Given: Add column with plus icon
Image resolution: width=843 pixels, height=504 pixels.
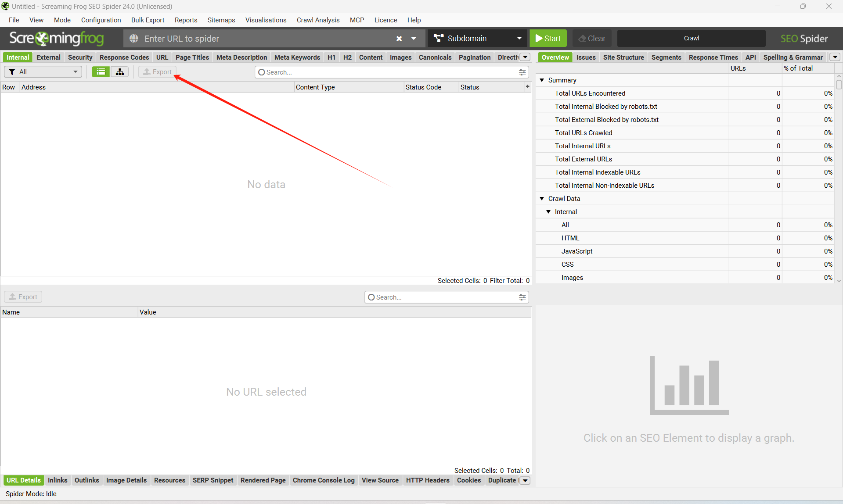Looking at the screenshot, I should pyautogui.click(x=527, y=86).
